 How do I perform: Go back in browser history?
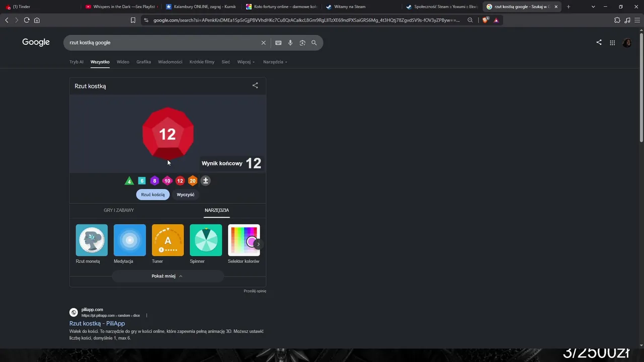click(7, 20)
